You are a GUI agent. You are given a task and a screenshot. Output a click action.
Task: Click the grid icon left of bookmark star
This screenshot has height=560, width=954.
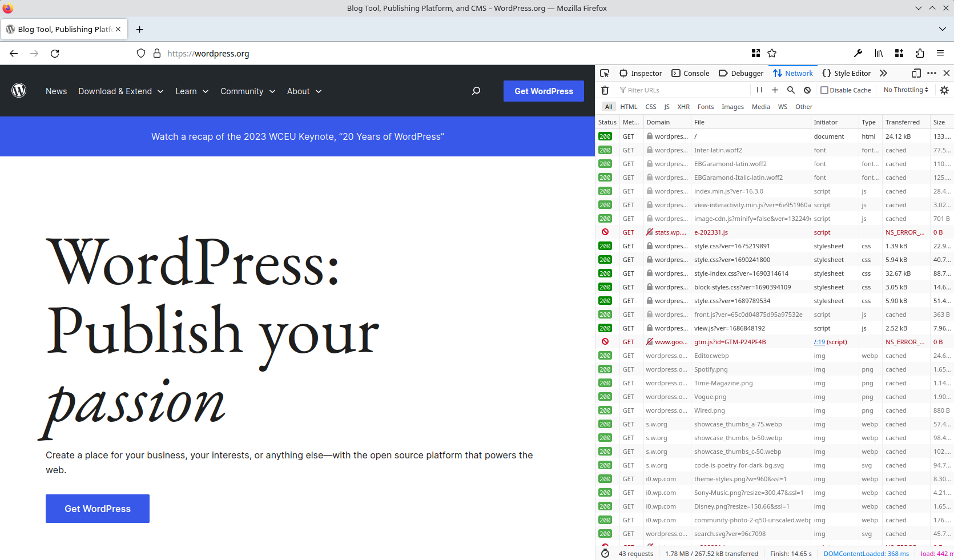[x=756, y=54]
